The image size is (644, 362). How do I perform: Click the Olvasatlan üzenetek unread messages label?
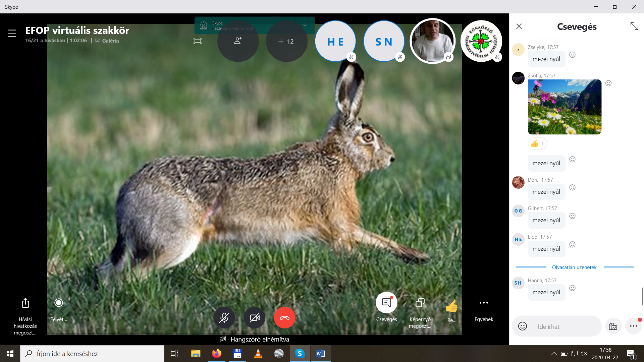click(574, 267)
